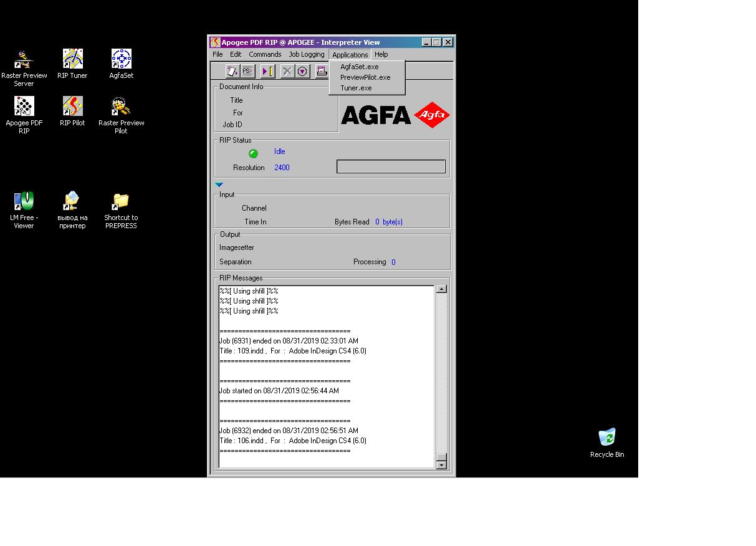Select the Apogee PDF RIP desktop icon
This screenshot has height=546, width=756.
click(x=24, y=116)
